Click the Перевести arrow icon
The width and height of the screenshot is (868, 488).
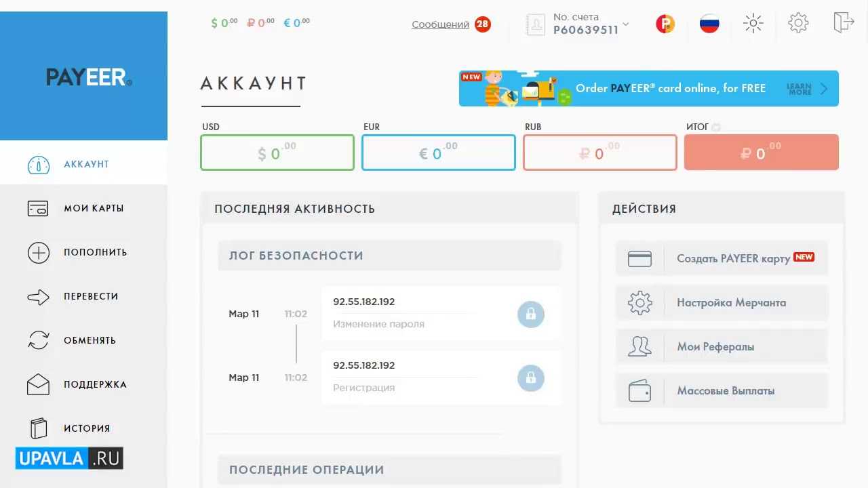(x=39, y=297)
